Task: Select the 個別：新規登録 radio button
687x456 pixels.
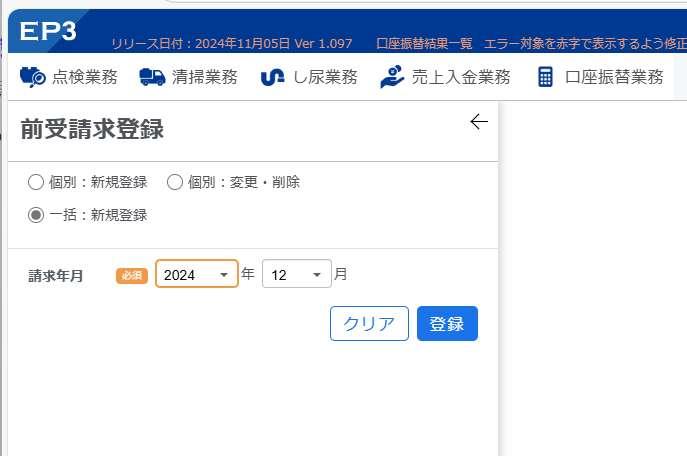Action: coord(36,182)
